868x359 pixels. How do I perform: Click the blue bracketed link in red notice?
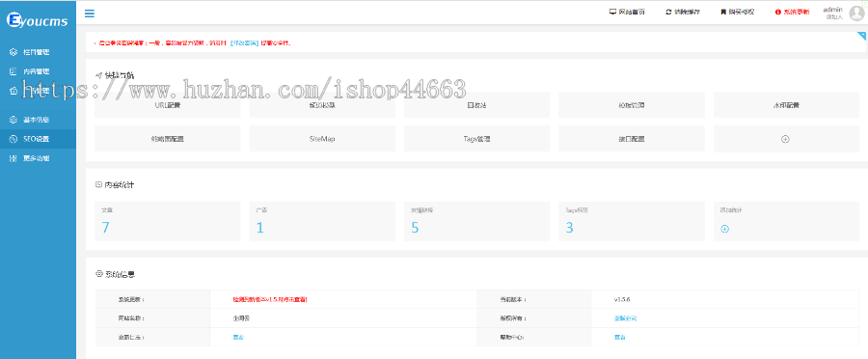[x=244, y=42]
